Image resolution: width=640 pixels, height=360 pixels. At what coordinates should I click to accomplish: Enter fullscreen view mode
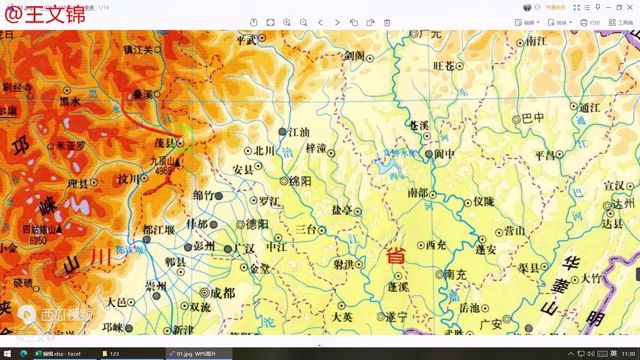click(576, 7)
